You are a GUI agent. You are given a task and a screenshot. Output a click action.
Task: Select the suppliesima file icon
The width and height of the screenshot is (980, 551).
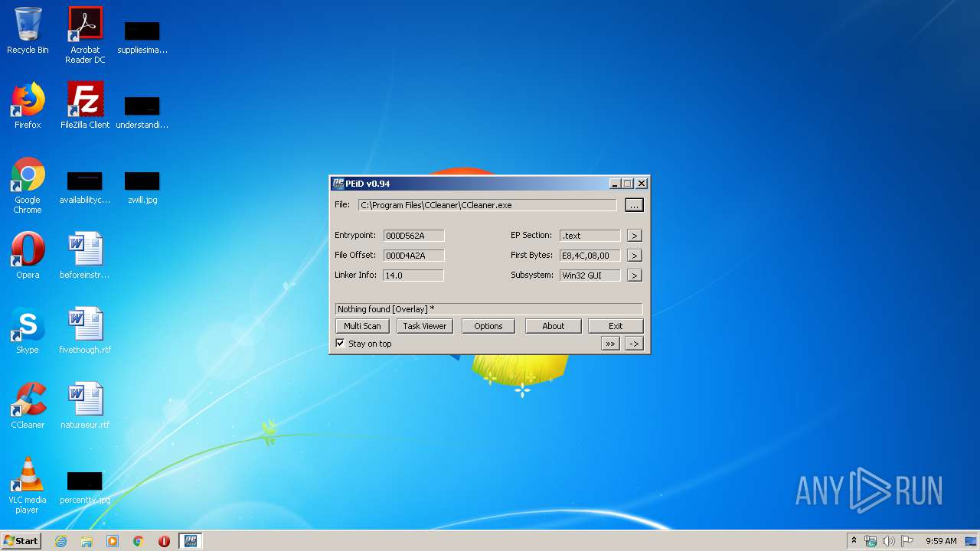142,38
